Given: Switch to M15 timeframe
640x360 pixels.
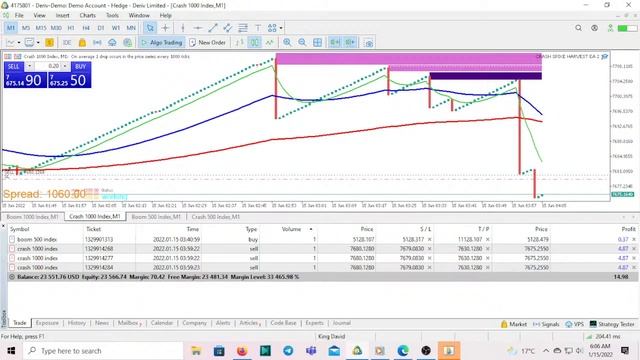Looking at the screenshot, I should pyautogui.click(x=41, y=28).
